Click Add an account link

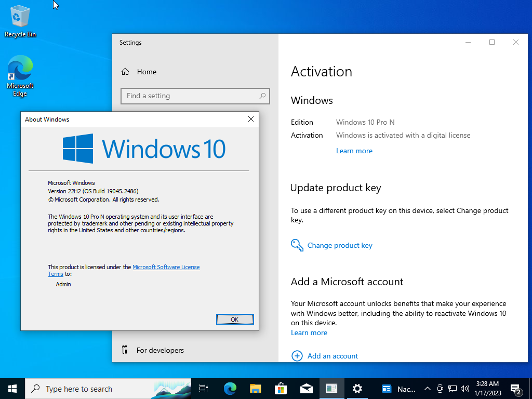coord(332,356)
